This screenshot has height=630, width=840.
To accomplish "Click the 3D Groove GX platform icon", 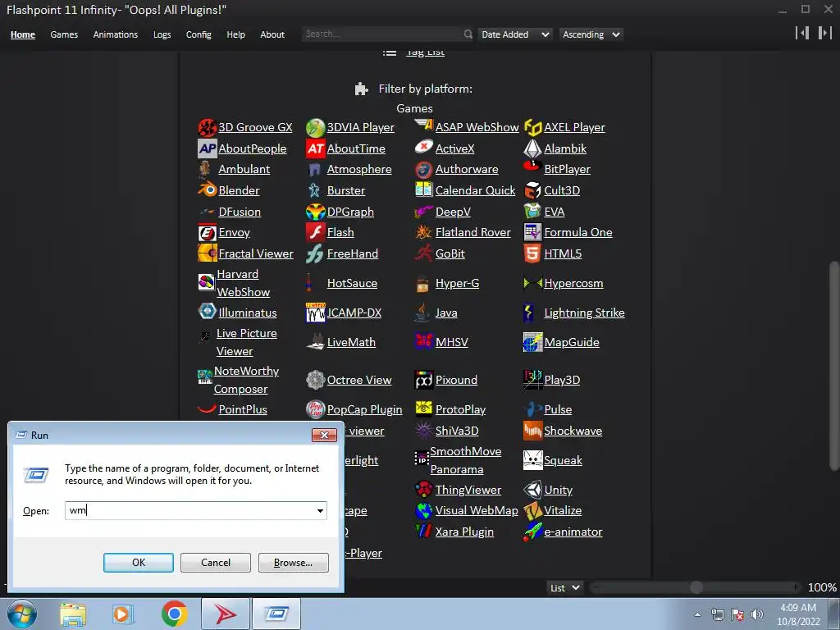I will [208, 128].
